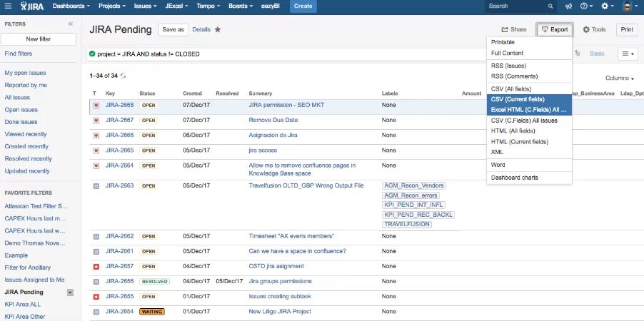Star the JIRA Pending filter as favorite

pyautogui.click(x=218, y=29)
